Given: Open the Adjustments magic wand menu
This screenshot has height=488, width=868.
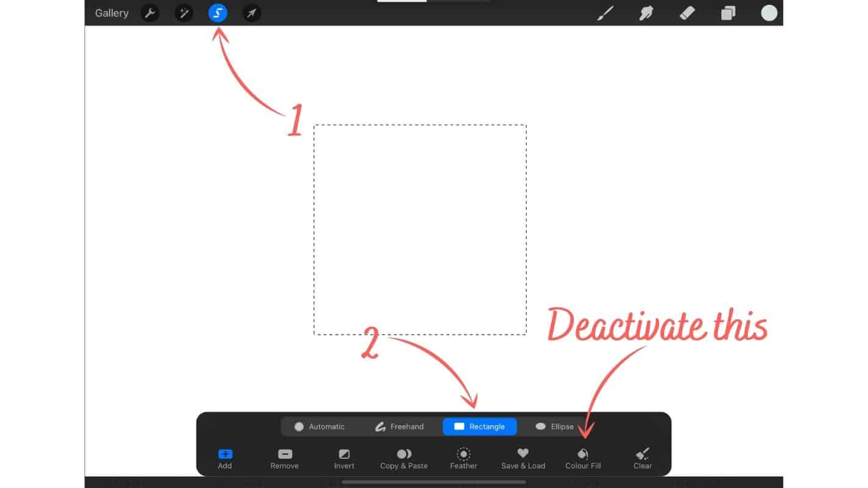Looking at the screenshot, I should click(x=184, y=13).
